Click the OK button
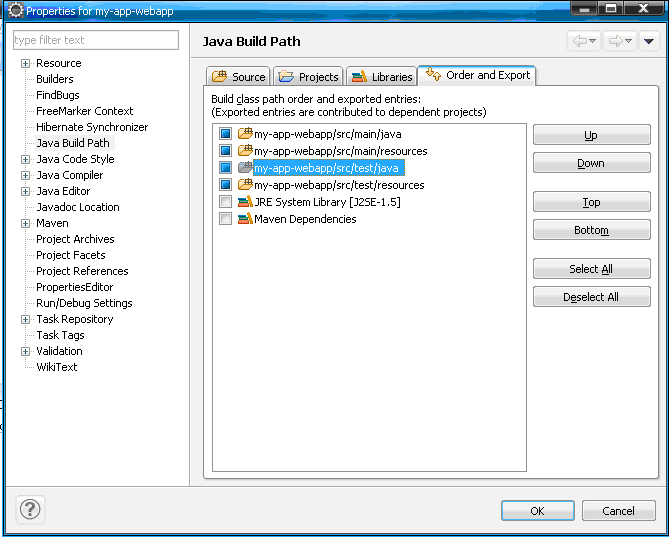Image resolution: width=669 pixels, height=538 pixels. (537, 511)
